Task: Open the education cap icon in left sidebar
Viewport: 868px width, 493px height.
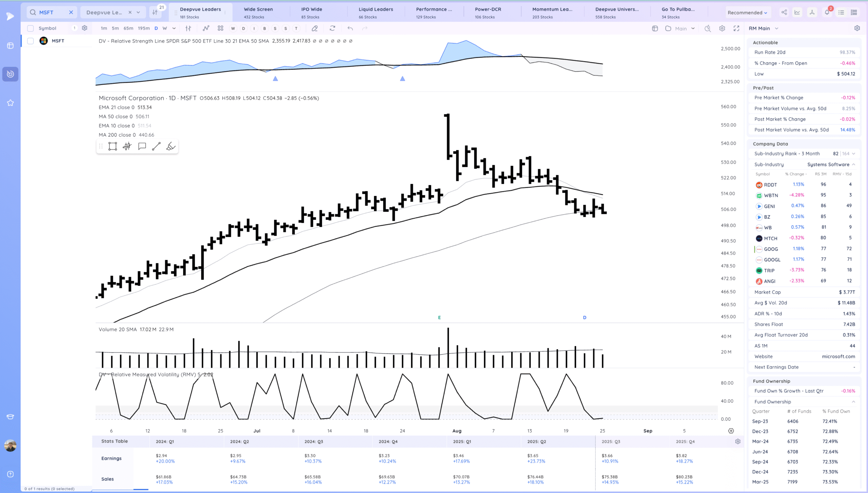Action: (x=11, y=417)
